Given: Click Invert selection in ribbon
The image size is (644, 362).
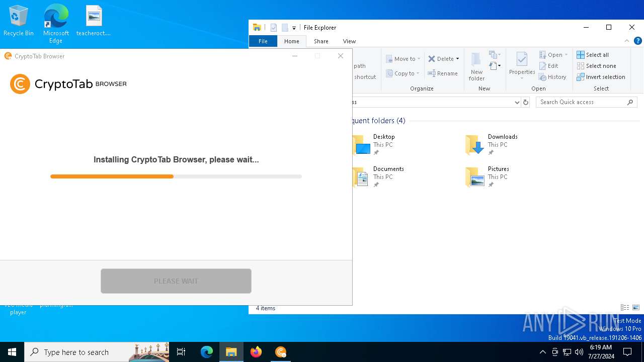Looking at the screenshot, I should (601, 77).
